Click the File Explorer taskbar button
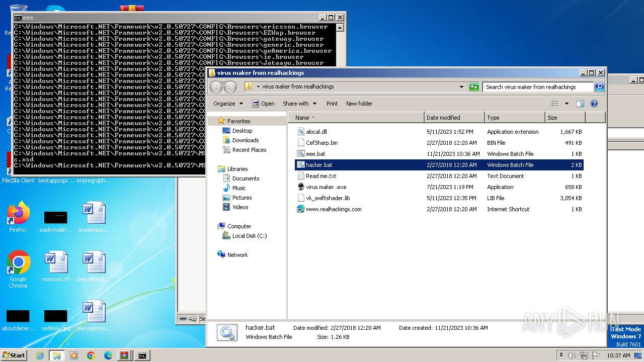 tap(57, 355)
